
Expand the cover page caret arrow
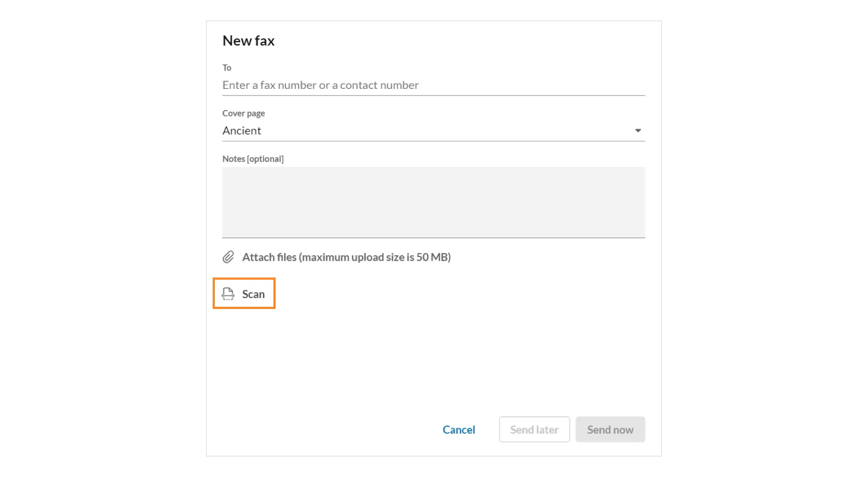point(638,131)
